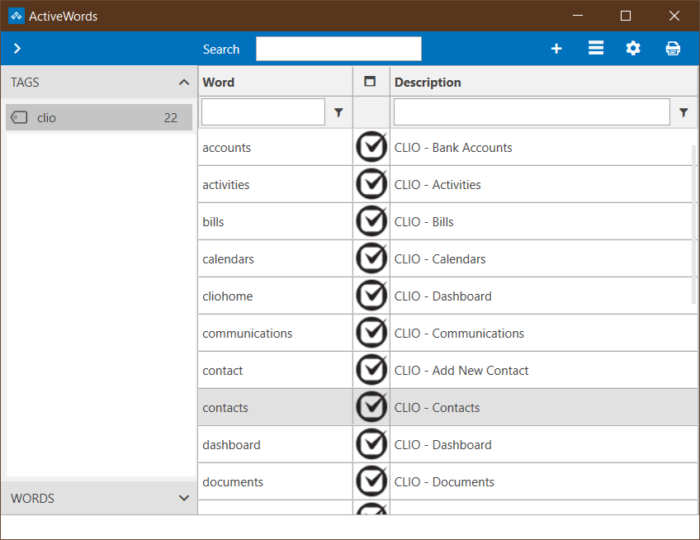Toggle the checkmark for activities
Screen dimensions: 700x540
click(371, 184)
